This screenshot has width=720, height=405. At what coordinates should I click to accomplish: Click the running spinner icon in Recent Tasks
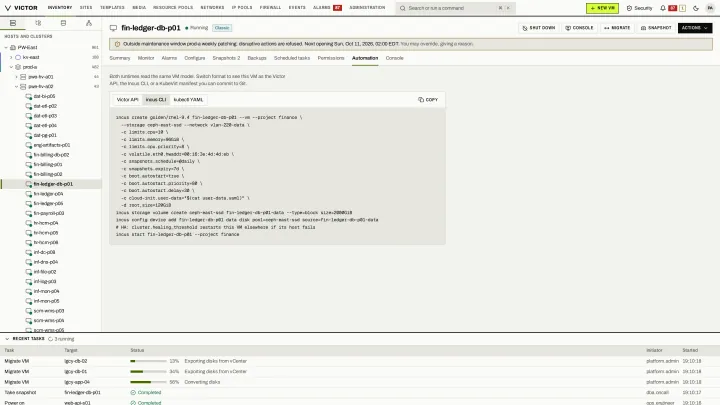coord(51,339)
